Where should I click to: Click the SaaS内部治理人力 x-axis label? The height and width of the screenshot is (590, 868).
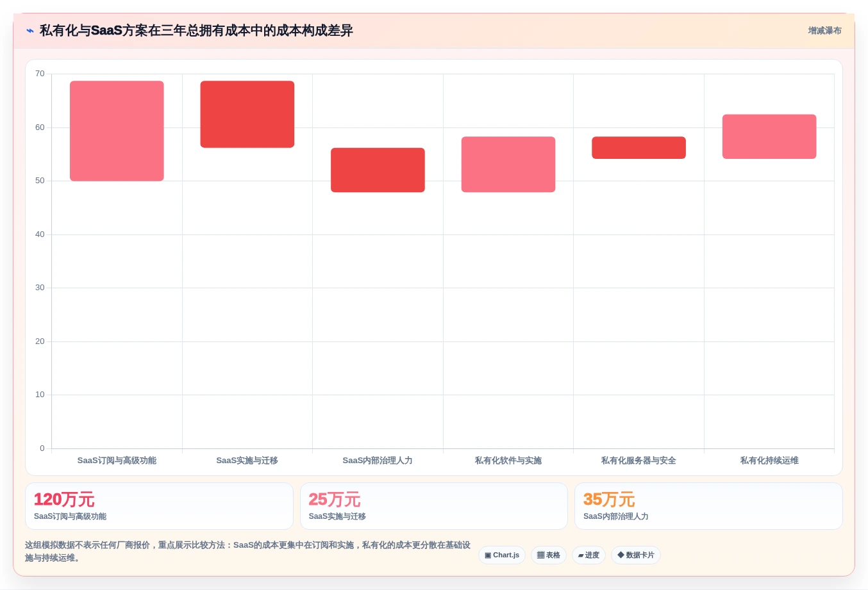pyautogui.click(x=378, y=461)
